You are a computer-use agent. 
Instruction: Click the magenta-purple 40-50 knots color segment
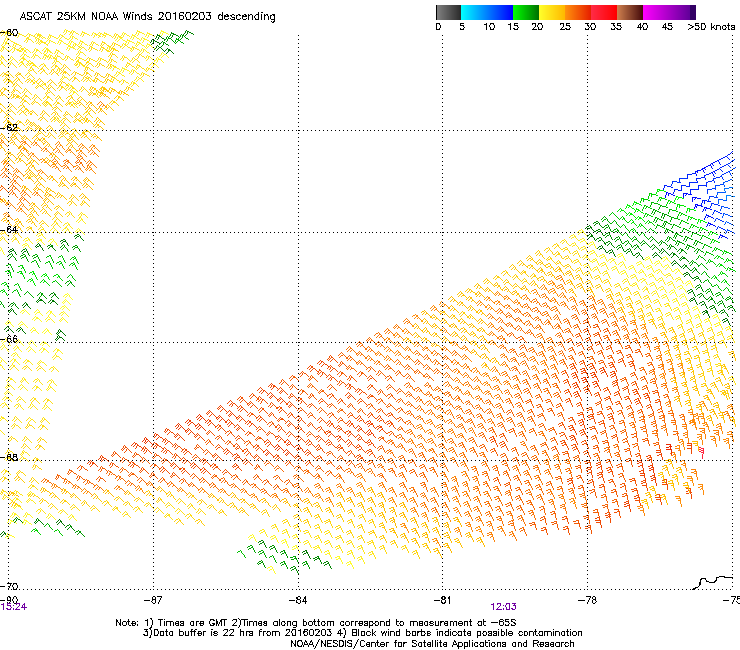coord(669,12)
